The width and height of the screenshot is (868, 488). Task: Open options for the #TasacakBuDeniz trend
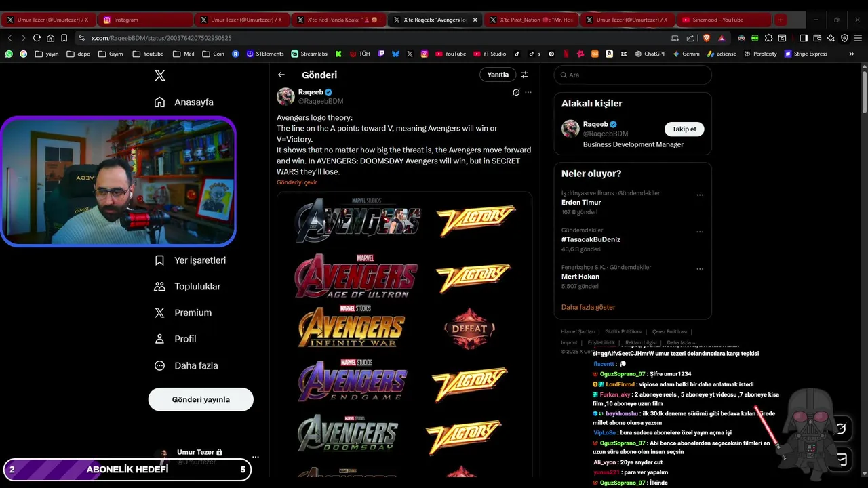coord(700,232)
